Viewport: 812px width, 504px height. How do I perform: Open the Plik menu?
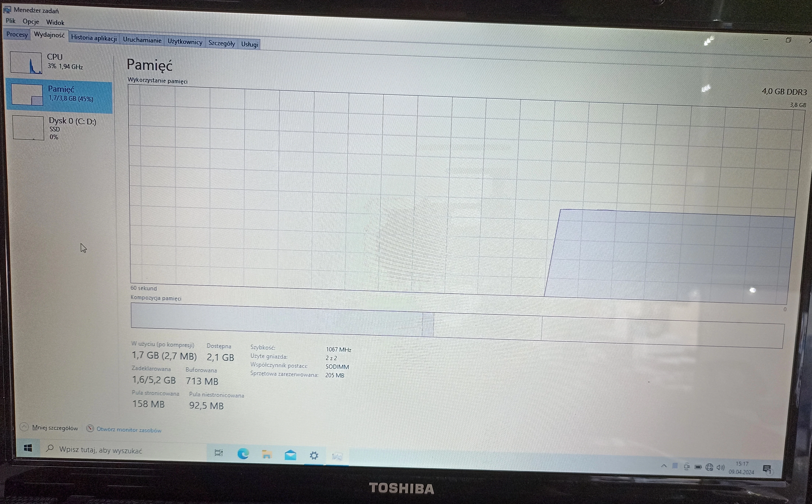point(10,21)
